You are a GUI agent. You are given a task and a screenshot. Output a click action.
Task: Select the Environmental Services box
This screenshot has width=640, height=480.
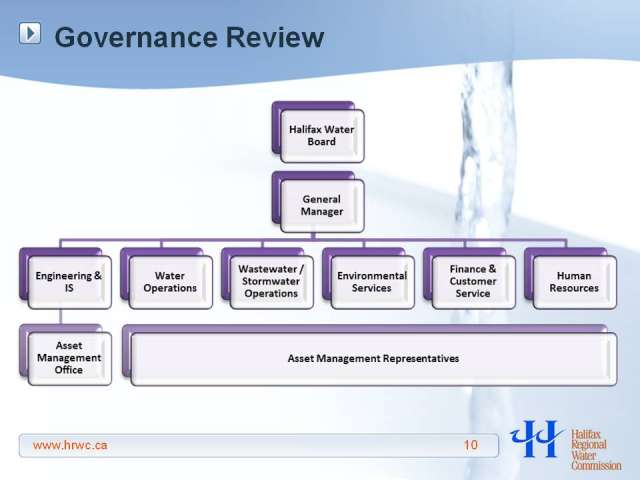tap(372, 282)
